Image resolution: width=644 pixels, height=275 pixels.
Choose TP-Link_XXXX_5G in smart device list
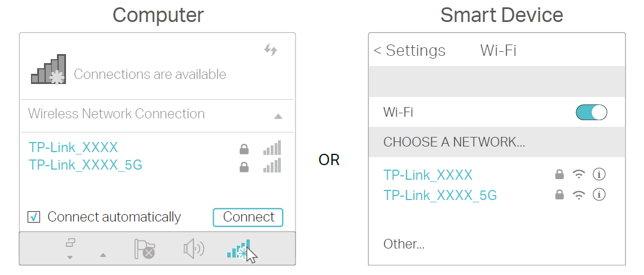pyautogui.click(x=440, y=196)
